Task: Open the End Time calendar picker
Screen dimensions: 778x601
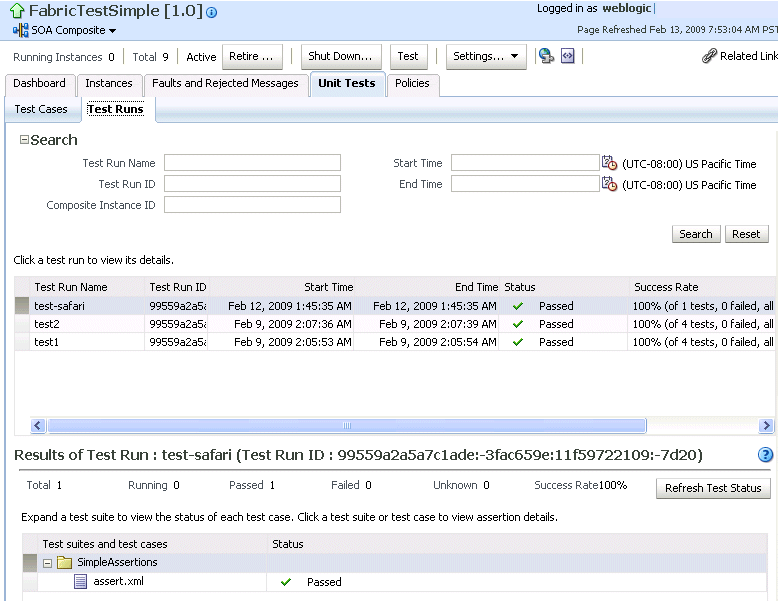Action: tap(609, 184)
